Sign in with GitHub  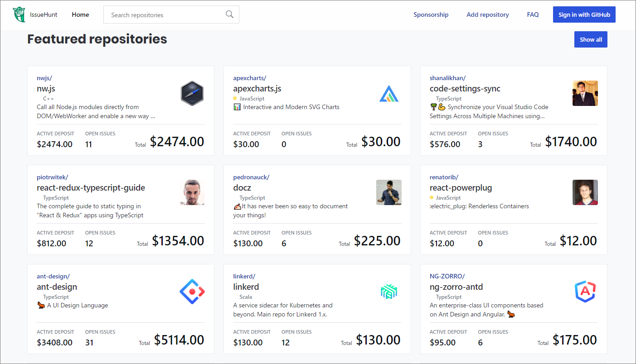click(584, 14)
